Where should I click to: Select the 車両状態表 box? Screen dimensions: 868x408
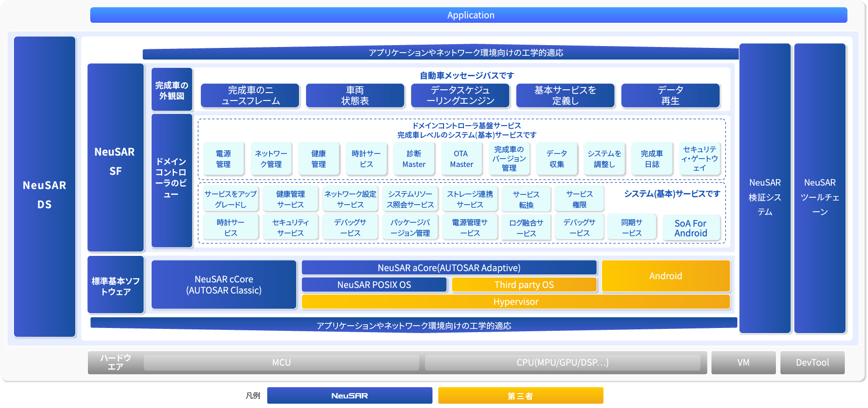355,95
